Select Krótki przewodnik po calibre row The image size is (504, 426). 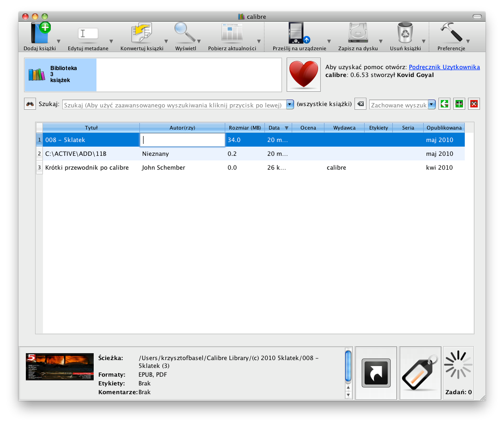253,167
